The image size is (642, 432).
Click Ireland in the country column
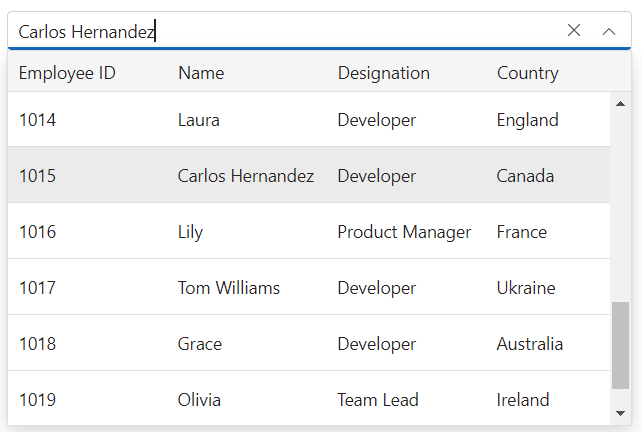[x=522, y=400]
